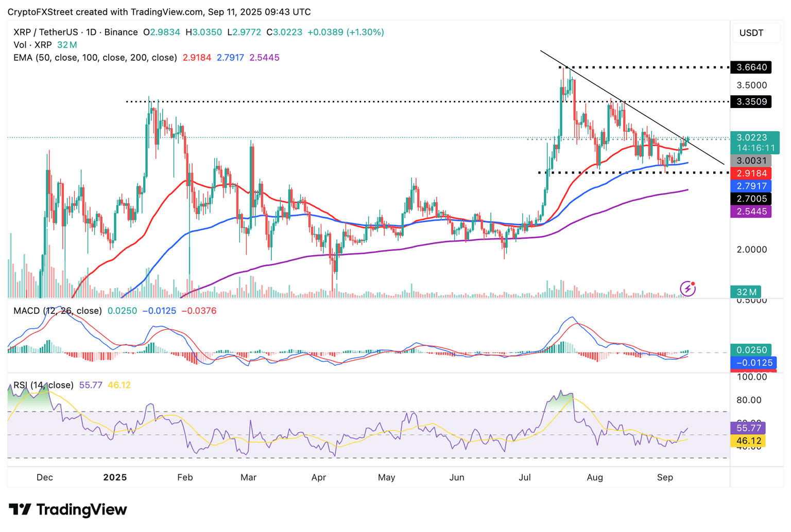Click the purple 55.77 RSI axis label

coord(748,428)
